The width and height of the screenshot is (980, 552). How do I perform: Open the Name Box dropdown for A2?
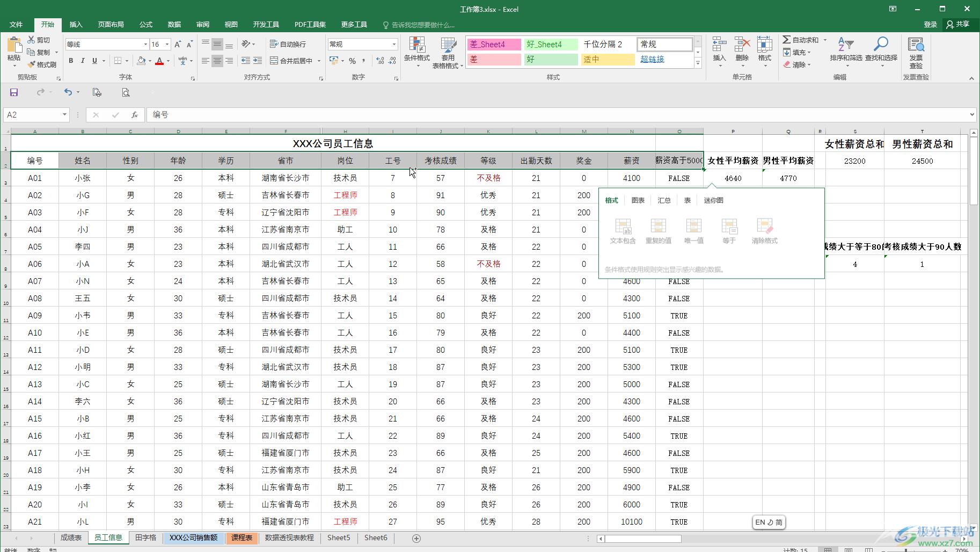coord(64,115)
